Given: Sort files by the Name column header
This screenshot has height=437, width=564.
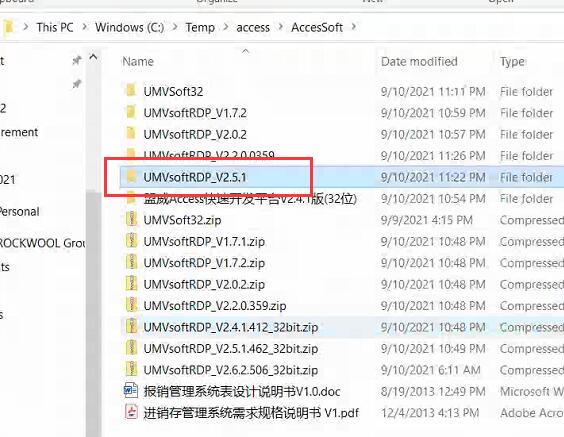Looking at the screenshot, I should click(138, 62).
